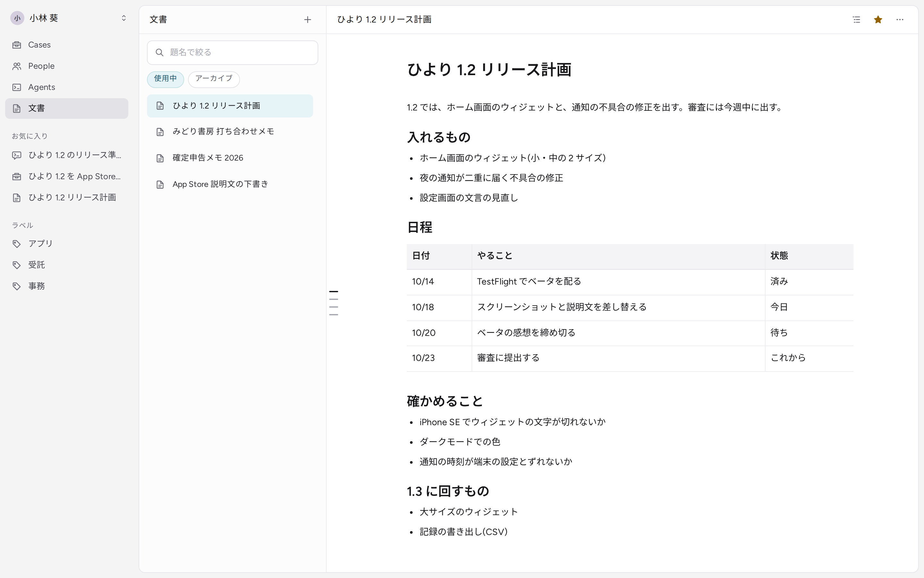924x578 pixels.
Task: Select 文書 in the sidebar
Action: [x=66, y=108]
